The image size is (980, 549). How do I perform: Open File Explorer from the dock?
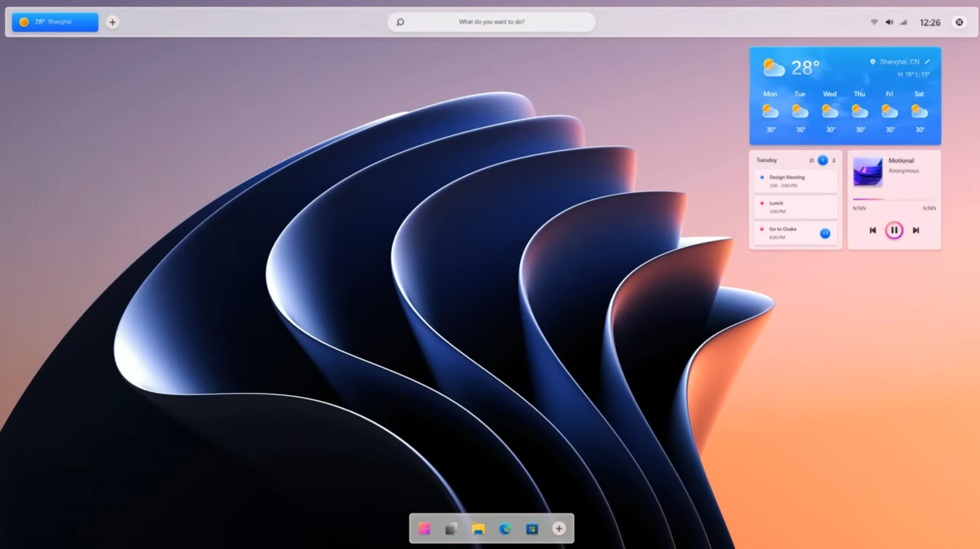(x=478, y=528)
